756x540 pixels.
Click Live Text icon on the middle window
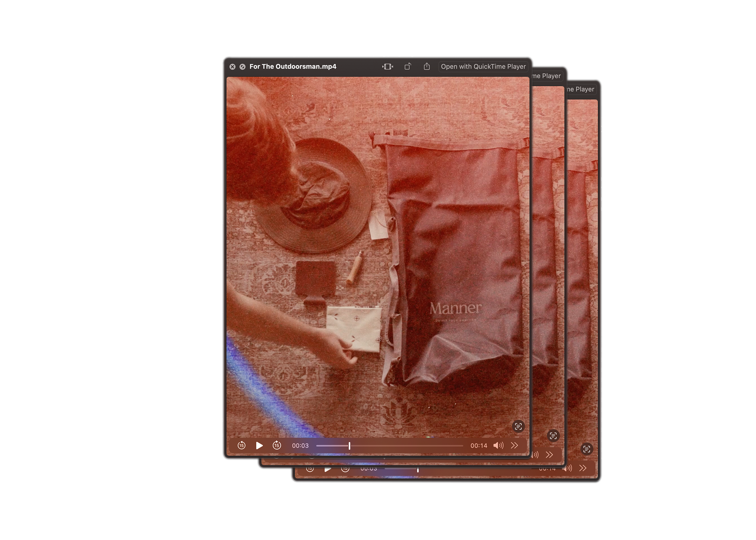point(553,436)
